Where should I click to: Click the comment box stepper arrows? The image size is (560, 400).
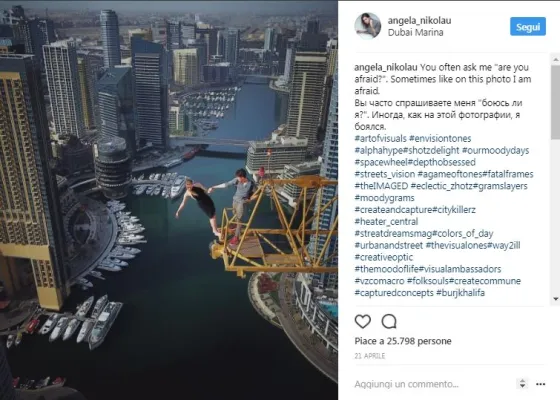click(522, 384)
